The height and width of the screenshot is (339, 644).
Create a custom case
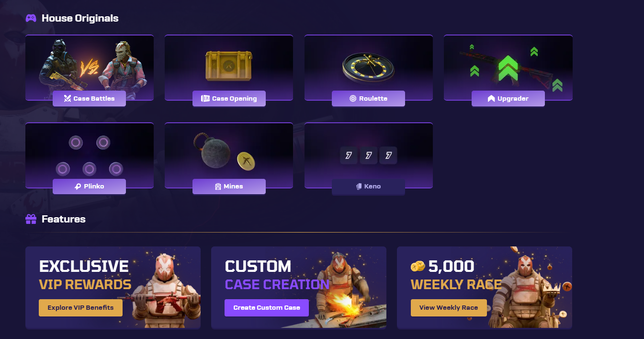267,308
